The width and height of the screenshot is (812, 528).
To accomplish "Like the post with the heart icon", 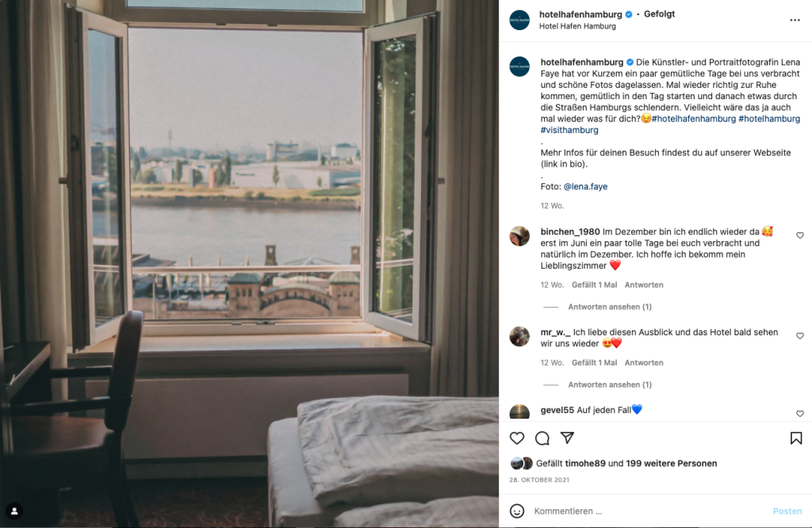I will click(517, 438).
